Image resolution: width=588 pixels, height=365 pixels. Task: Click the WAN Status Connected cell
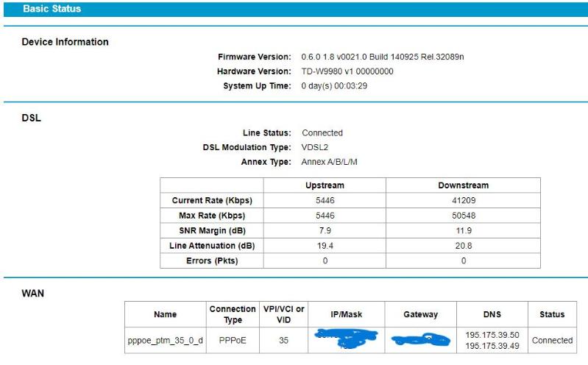click(x=552, y=341)
